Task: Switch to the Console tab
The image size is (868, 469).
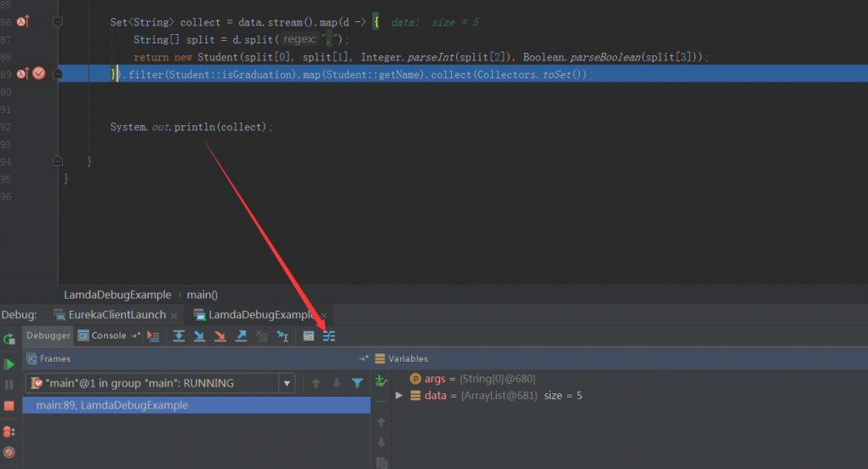Action: click(x=102, y=335)
